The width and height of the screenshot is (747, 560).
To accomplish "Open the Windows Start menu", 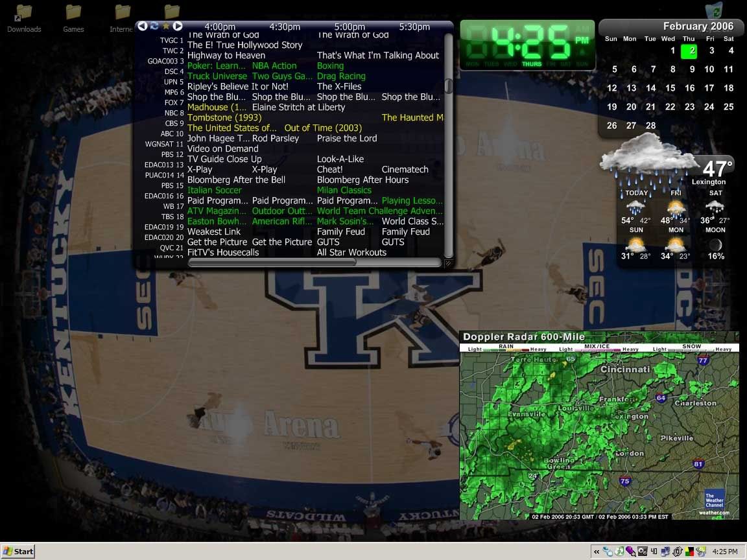I will pyautogui.click(x=18, y=552).
